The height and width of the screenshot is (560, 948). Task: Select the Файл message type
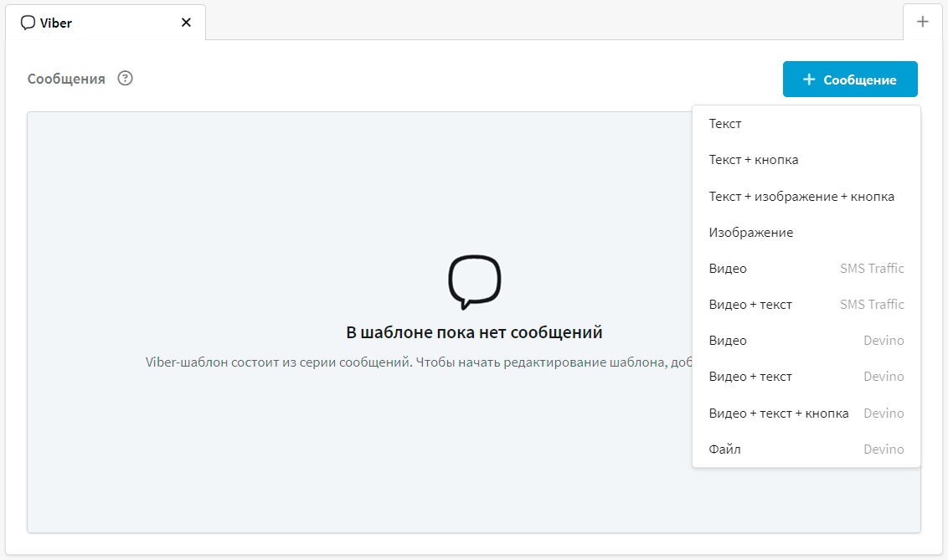point(806,450)
